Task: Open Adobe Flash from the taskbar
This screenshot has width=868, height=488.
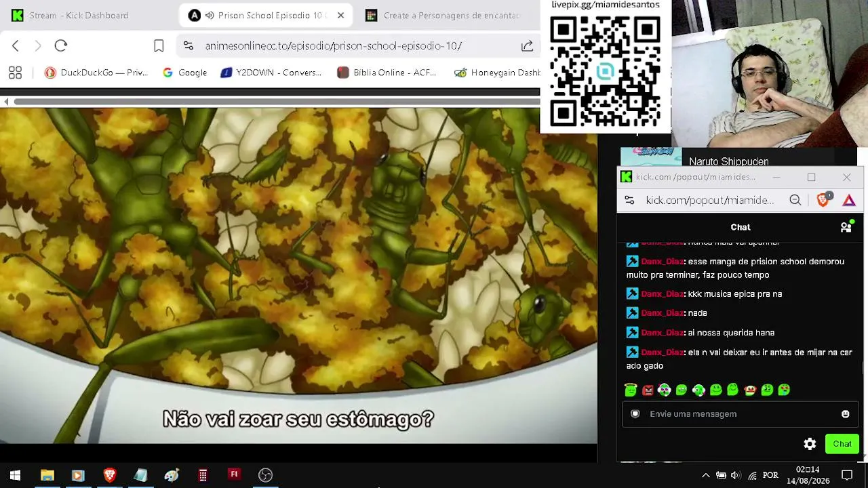Action: [234, 475]
